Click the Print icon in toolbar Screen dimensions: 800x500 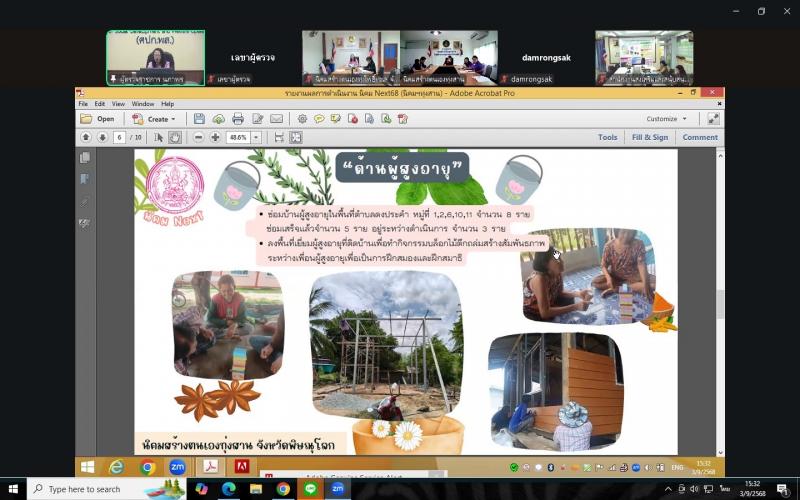(x=238, y=119)
